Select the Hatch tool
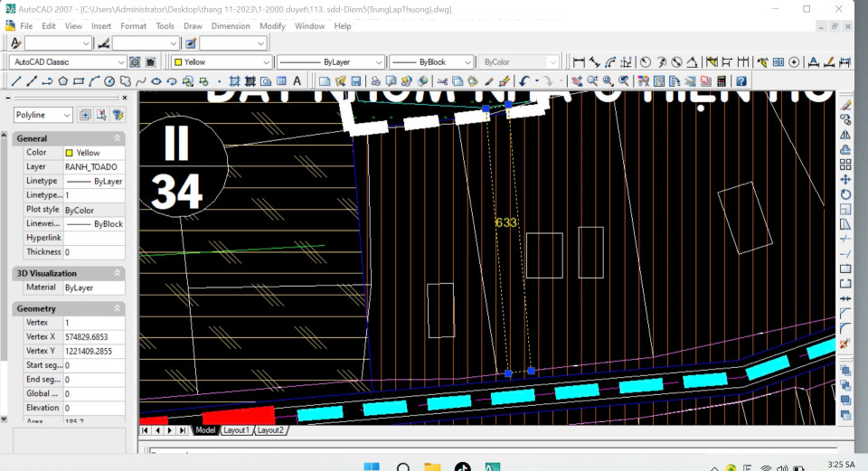868x471 pixels. (x=235, y=81)
